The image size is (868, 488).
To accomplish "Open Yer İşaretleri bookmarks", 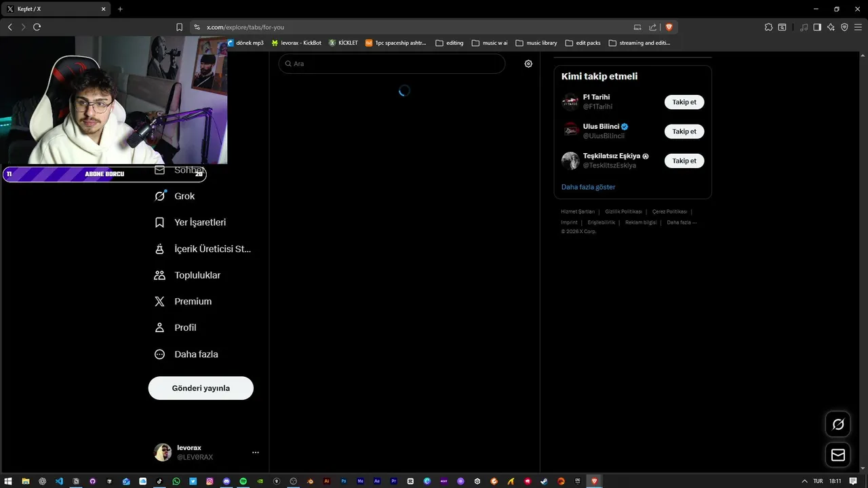I will pos(191,222).
